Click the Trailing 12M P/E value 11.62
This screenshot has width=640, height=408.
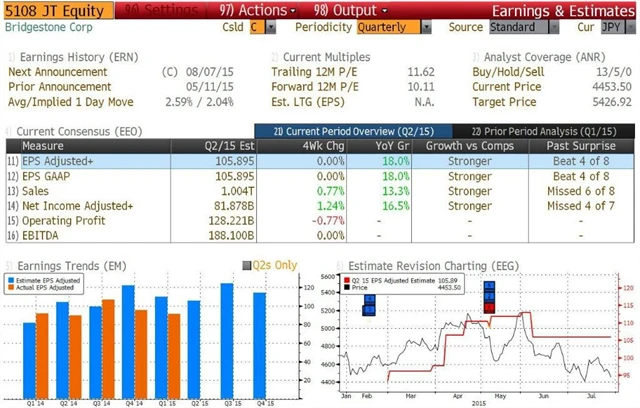(x=421, y=72)
